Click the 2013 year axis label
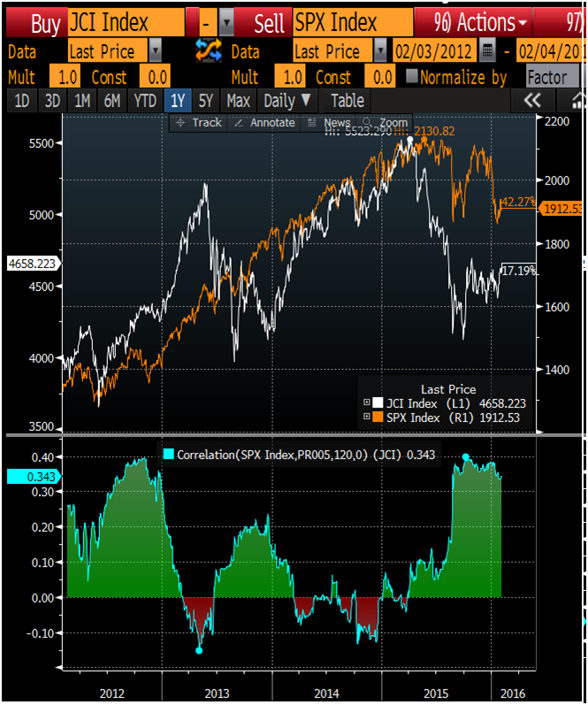The height and width of the screenshot is (705, 588). [218, 693]
